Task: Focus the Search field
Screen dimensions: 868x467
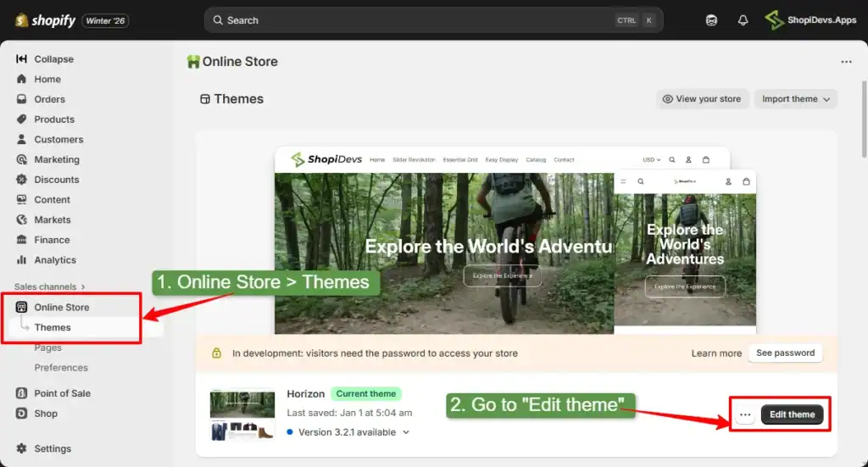Action: coord(433,20)
